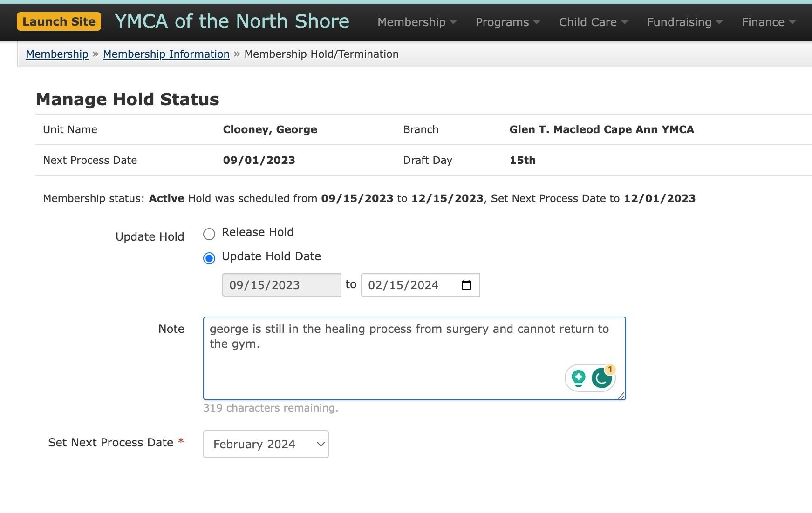This screenshot has height=513, width=812.
Task: Open the calendar picker in hold end date
Action: coord(466,285)
